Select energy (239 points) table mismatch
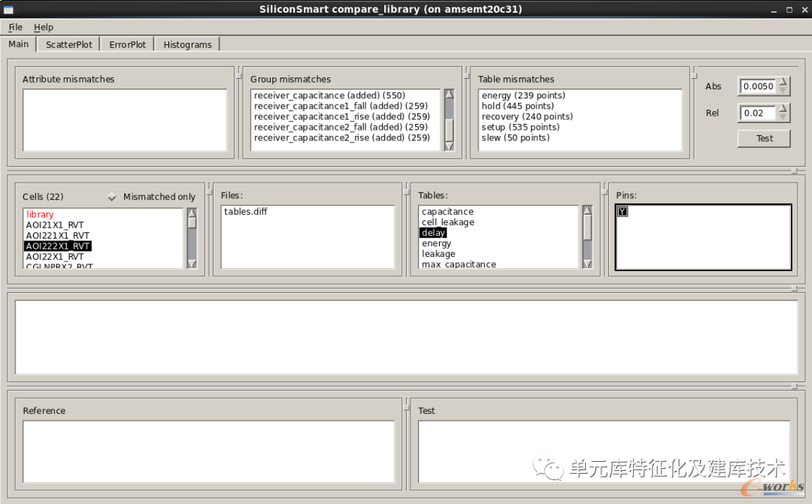The image size is (812, 504). click(523, 95)
